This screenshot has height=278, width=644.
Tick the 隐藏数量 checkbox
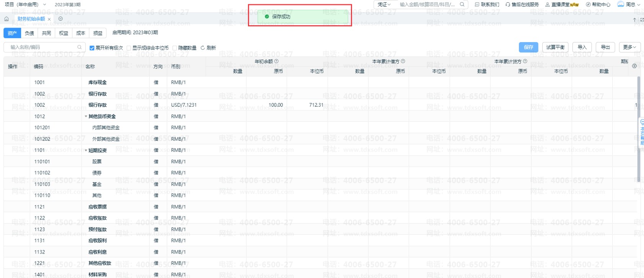(174, 48)
